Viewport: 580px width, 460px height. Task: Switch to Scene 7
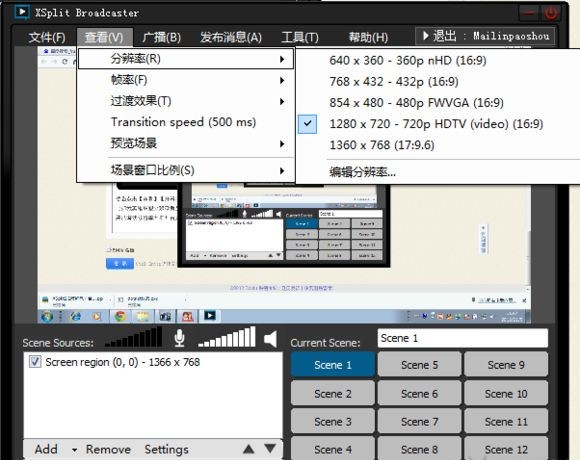419,422
